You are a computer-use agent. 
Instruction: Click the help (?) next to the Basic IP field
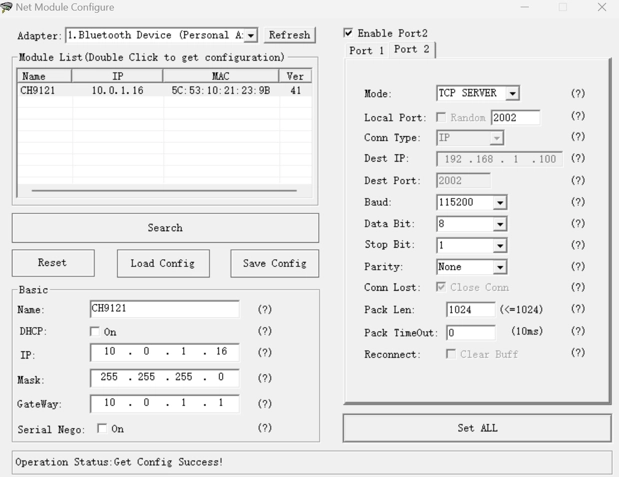(x=265, y=352)
